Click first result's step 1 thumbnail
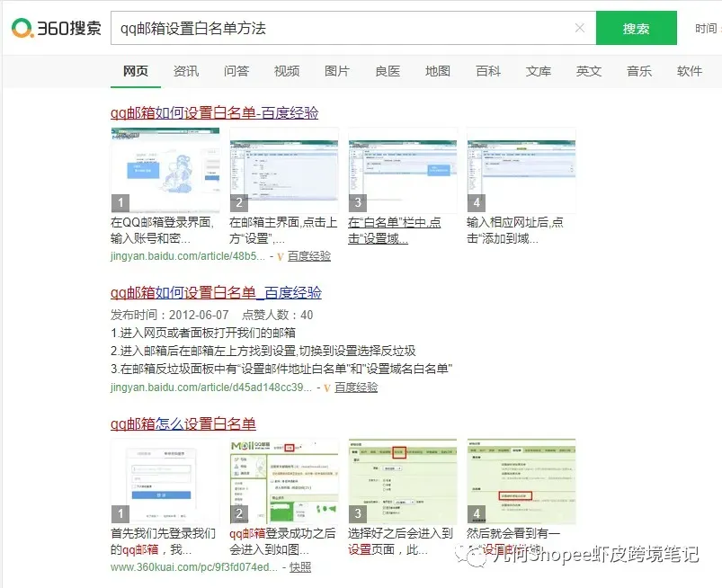 165,169
